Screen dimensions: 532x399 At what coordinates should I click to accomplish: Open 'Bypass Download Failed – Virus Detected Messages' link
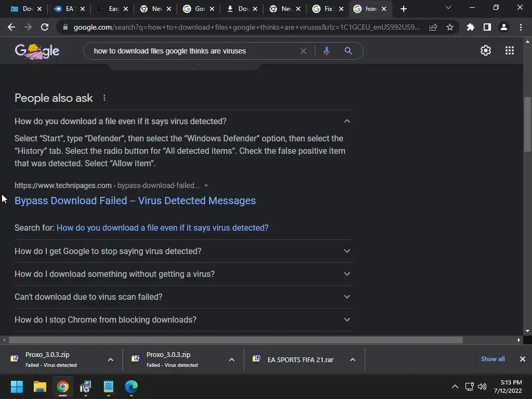[x=135, y=201]
